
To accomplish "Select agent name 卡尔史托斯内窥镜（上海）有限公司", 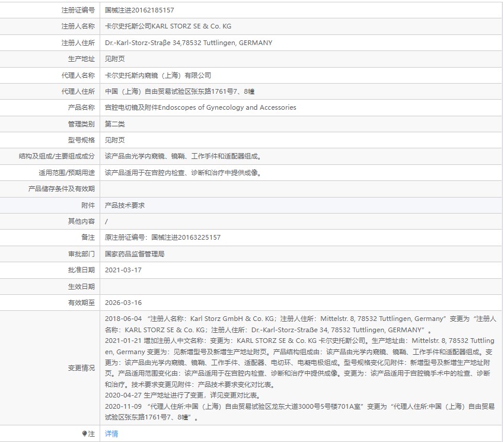I will click(158, 75).
